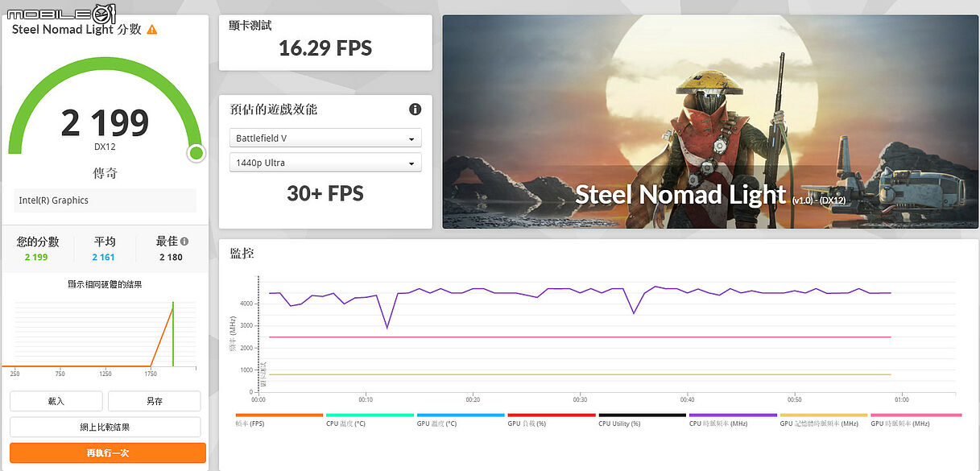This screenshot has height=471, width=980.
Task: Click the green marker line in the score distribution chart
Action: point(173,335)
